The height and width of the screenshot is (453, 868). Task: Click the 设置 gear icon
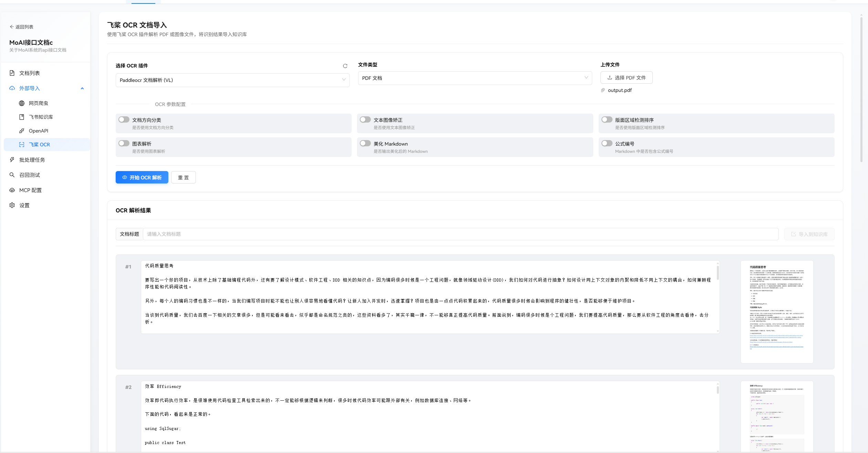click(x=12, y=205)
